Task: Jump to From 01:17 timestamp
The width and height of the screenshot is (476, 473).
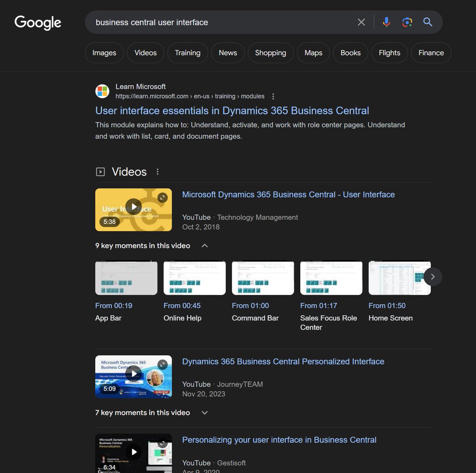Action: coord(319,306)
